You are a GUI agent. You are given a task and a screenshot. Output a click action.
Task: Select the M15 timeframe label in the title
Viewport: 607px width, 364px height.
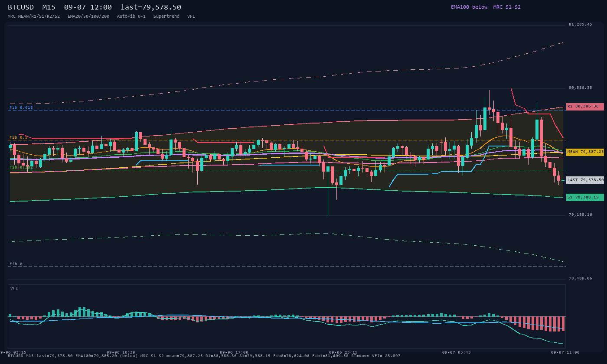49,7
